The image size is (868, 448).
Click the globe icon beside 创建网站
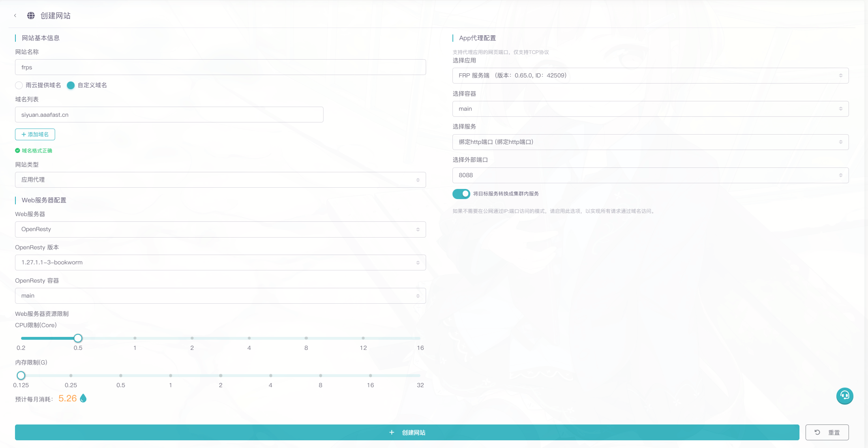coord(31,16)
